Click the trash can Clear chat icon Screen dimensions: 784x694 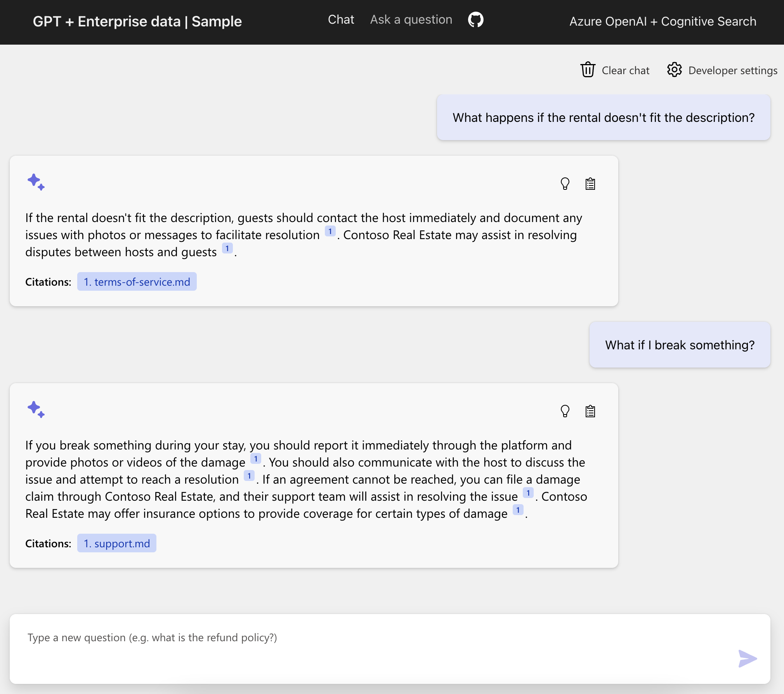click(588, 70)
